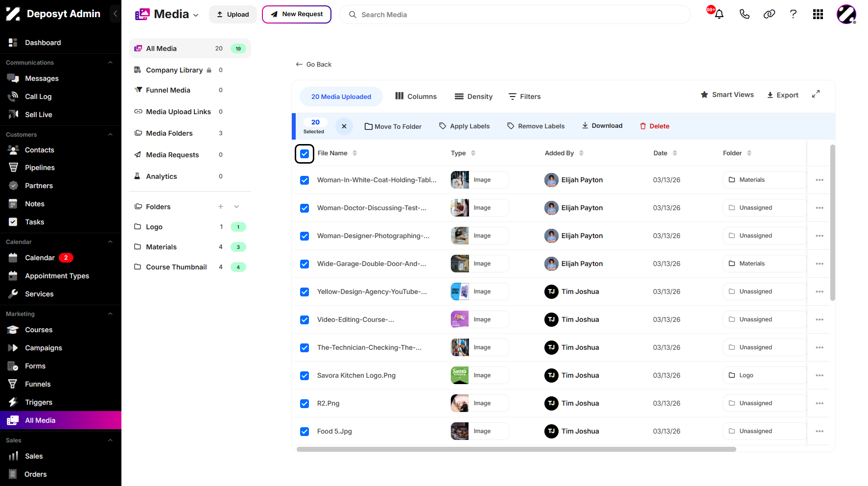
Task: Uncheck Yellow-Design-Agency-YouTube file checkbox
Action: coord(305,292)
